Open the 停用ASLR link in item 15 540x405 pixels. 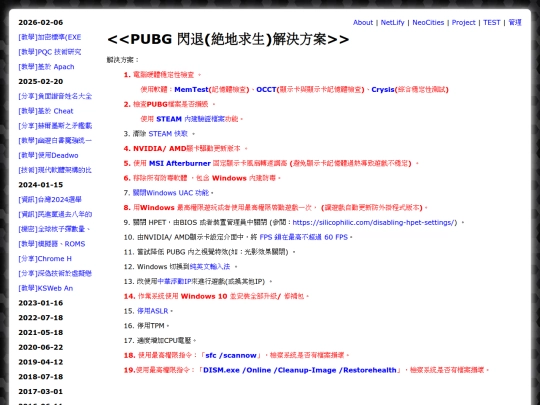pyautogui.click(x=153, y=311)
